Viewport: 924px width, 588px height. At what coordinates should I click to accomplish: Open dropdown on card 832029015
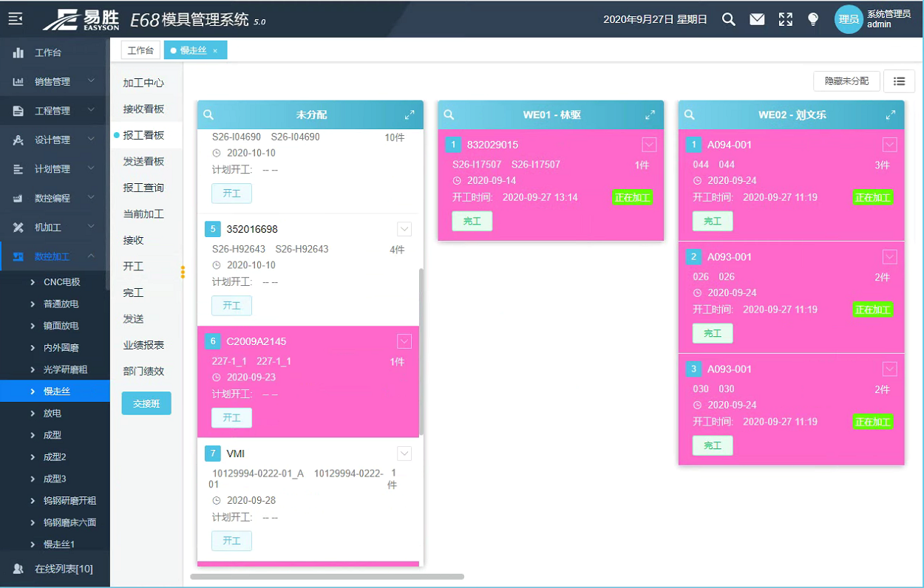[x=649, y=145]
